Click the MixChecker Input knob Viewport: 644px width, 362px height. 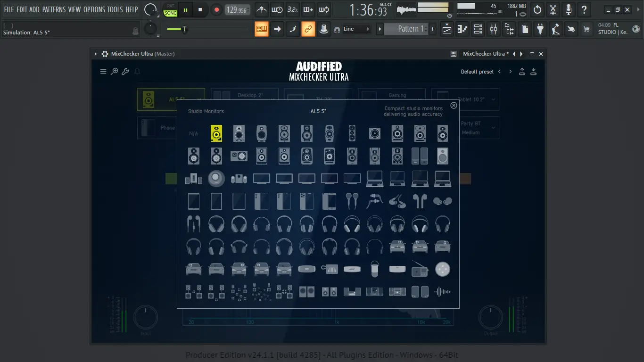pos(146,318)
